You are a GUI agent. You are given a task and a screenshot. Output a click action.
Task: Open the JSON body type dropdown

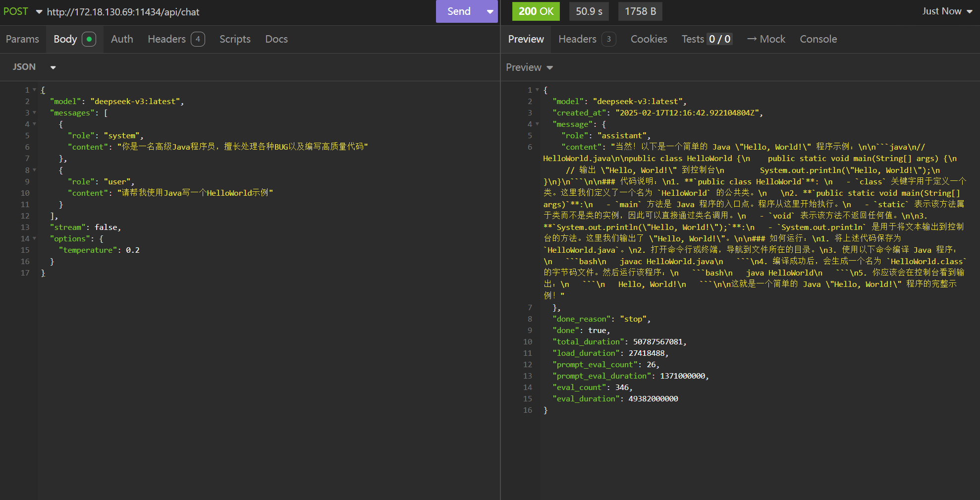pos(34,67)
